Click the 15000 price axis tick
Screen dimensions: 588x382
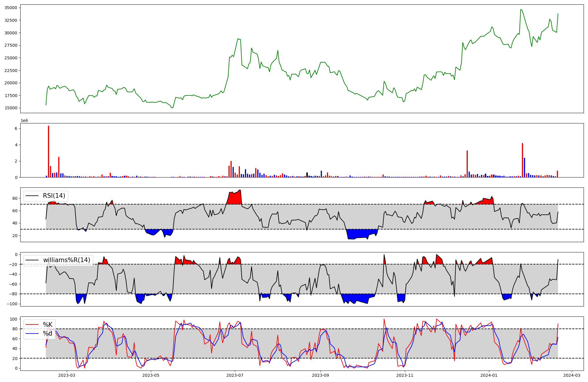pyautogui.click(x=11, y=108)
